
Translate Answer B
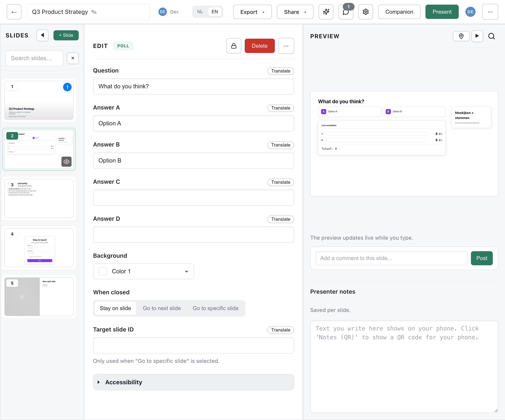click(281, 145)
